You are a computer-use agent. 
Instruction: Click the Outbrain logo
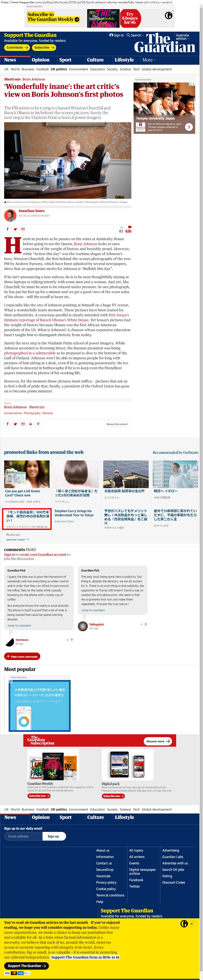pyautogui.click(x=13, y=534)
